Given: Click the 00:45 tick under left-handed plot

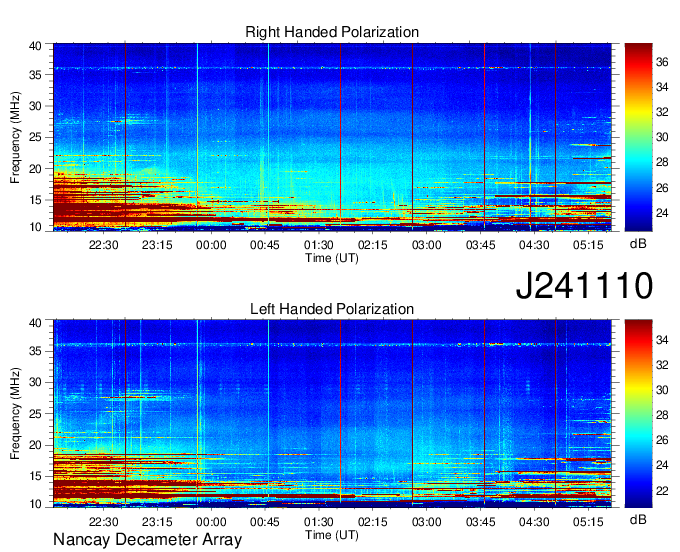Looking at the screenshot, I should tap(265, 522).
